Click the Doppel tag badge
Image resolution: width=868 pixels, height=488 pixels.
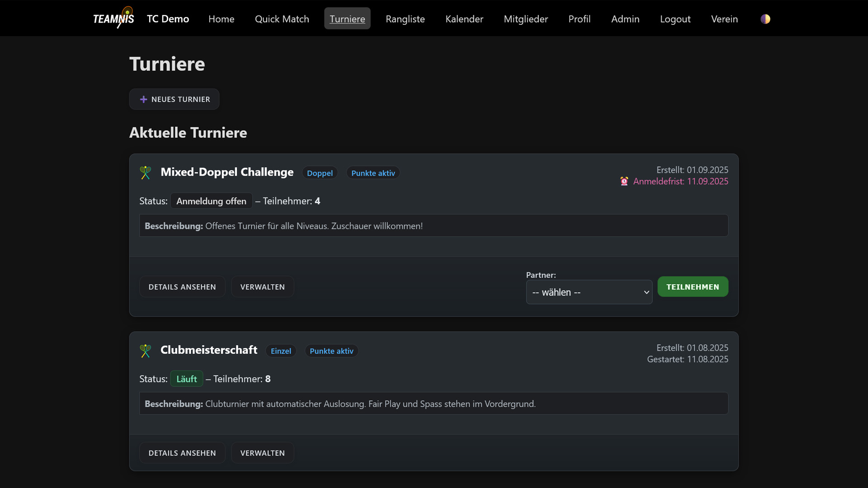pos(320,173)
